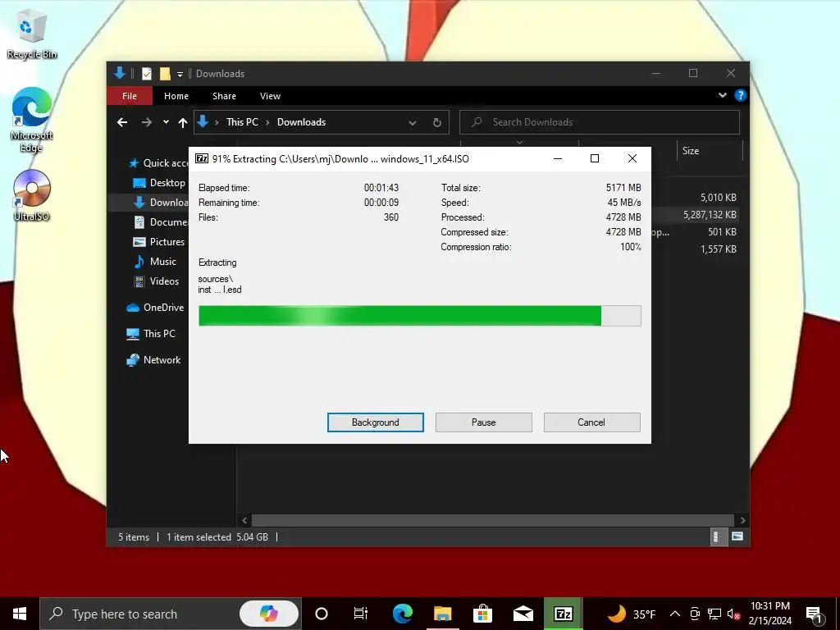This screenshot has width=840, height=630.
Task: Select Network in navigation pane
Action: point(153,360)
